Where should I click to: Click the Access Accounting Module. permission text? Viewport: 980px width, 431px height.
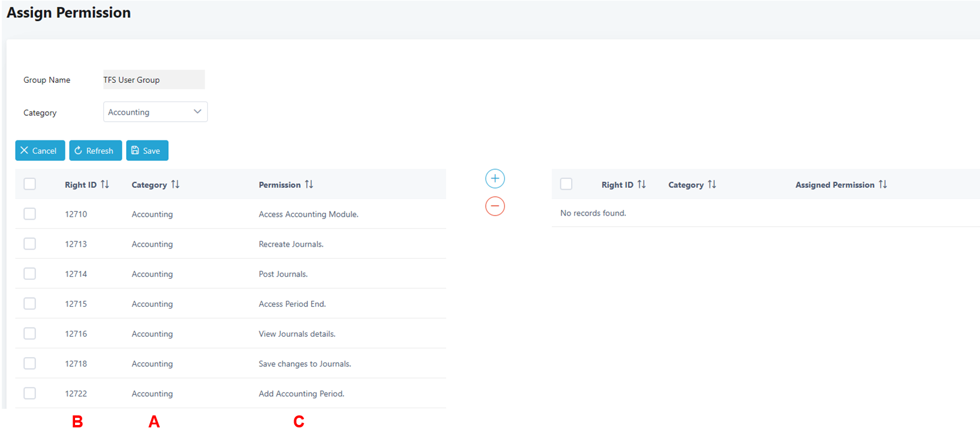pos(309,214)
